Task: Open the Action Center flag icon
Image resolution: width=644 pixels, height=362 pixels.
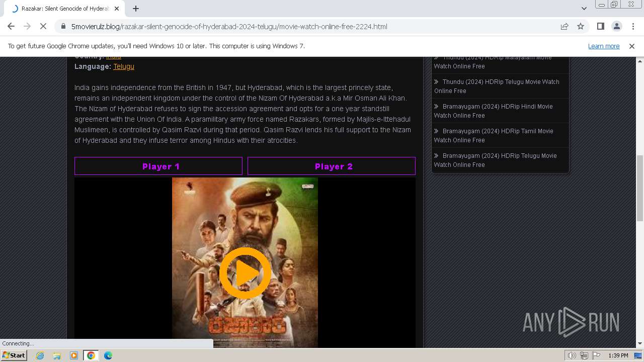Action: 596,355
